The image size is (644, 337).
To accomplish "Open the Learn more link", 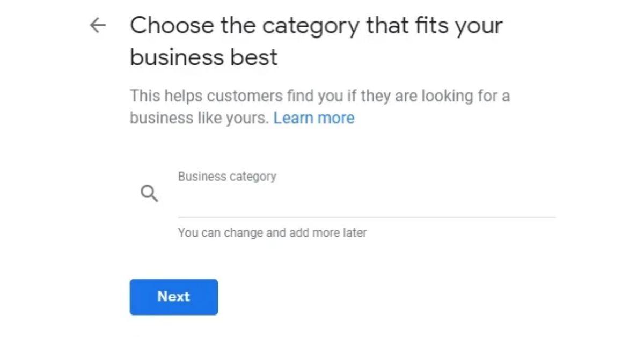I will coord(314,118).
